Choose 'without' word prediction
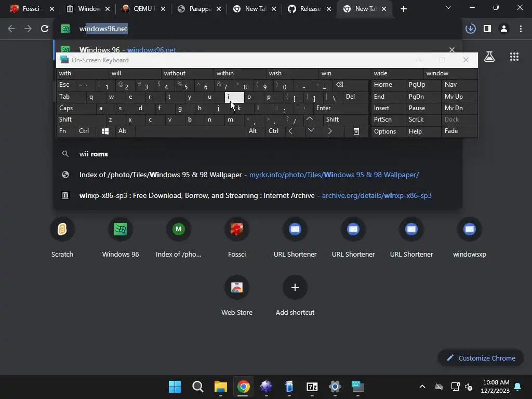Screen dimensions: 532x399 (187, 73)
